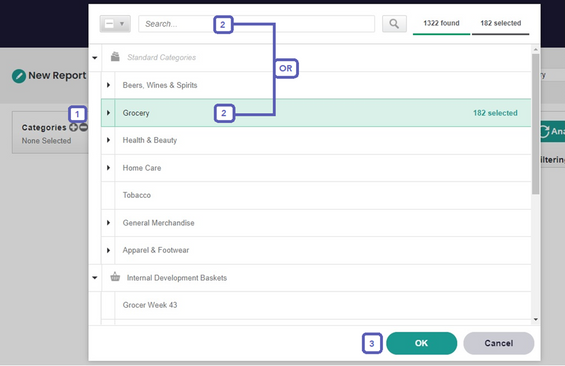
Task: Confirm selection with the OK button
Action: (422, 343)
